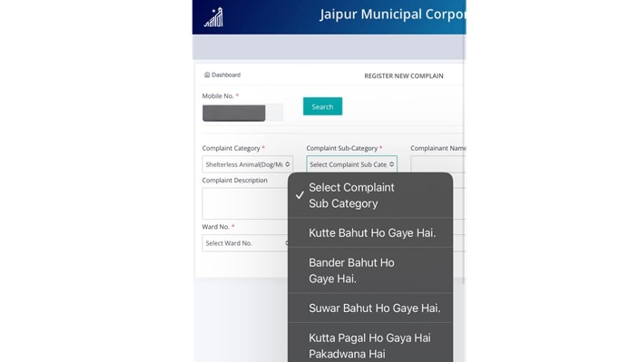Click the checkmark next to Select Complaint Sub Category
The image size is (644, 362).
[300, 195]
